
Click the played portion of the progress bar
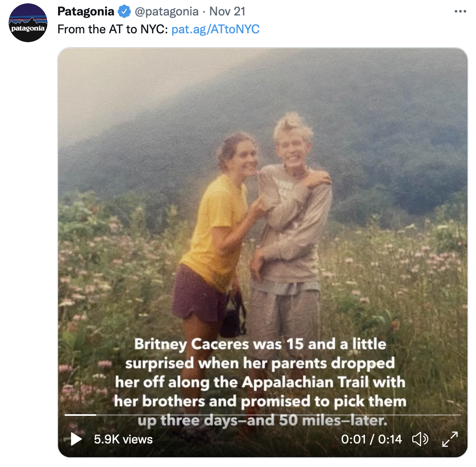(x=80, y=415)
